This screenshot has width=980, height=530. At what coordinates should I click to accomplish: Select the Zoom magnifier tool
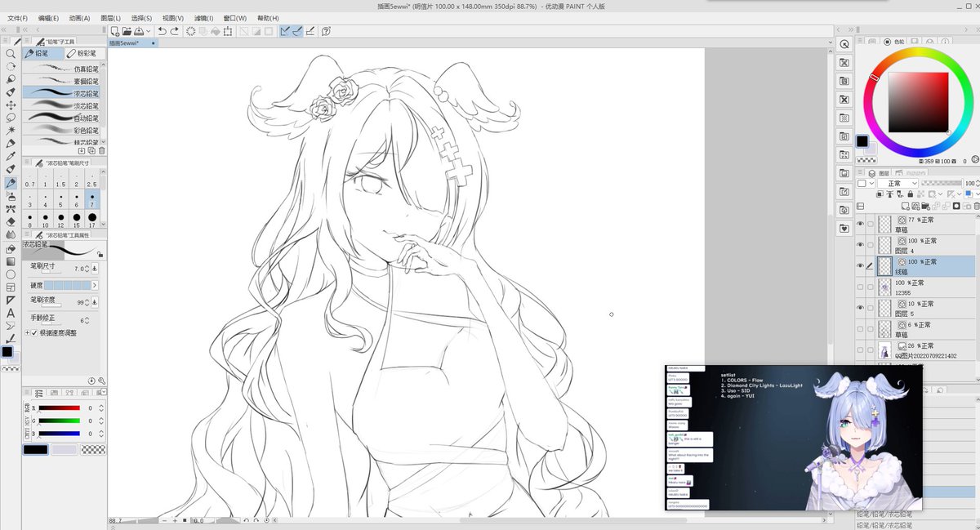pos(11,53)
